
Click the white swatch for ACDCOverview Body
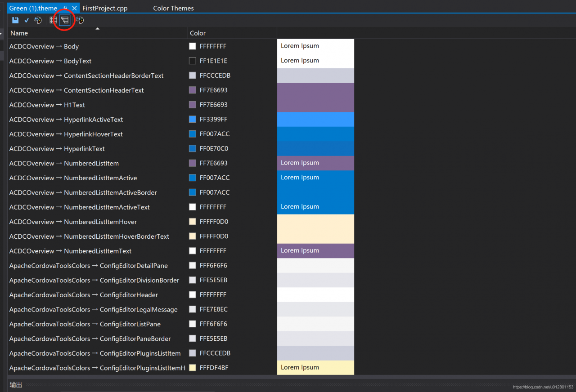point(193,46)
